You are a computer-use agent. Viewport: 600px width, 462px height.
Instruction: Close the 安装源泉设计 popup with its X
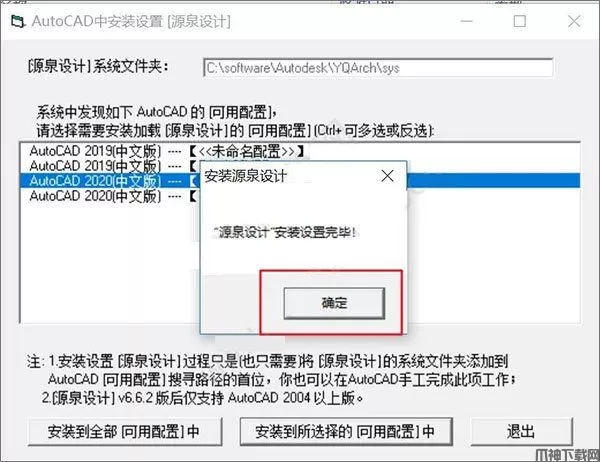[x=388, y=176]
